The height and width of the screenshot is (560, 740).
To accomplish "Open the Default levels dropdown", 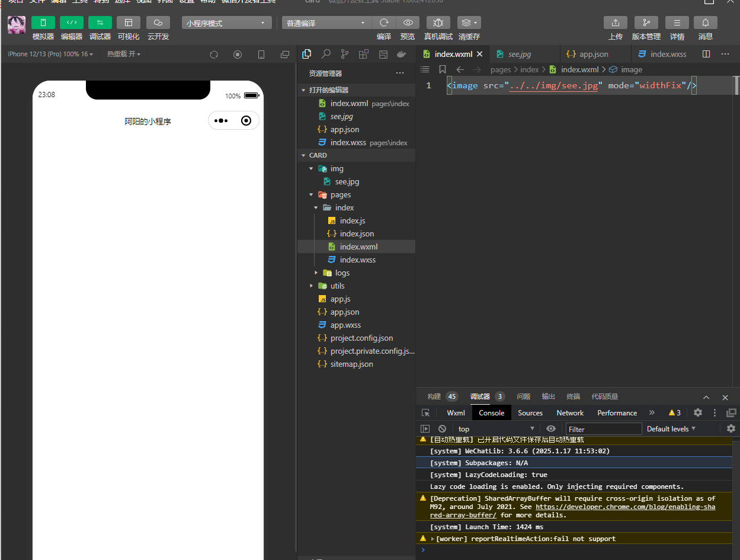I will pyautogui.click(x=671, y=429).
